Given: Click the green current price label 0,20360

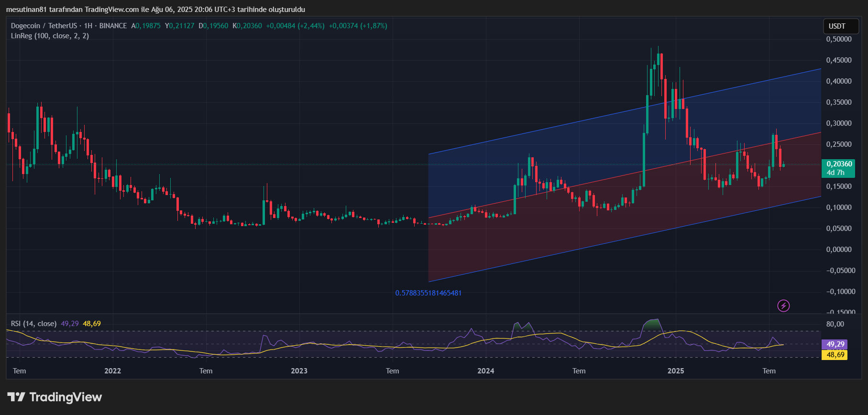Looking at the screenshot, I should point(838,164).
